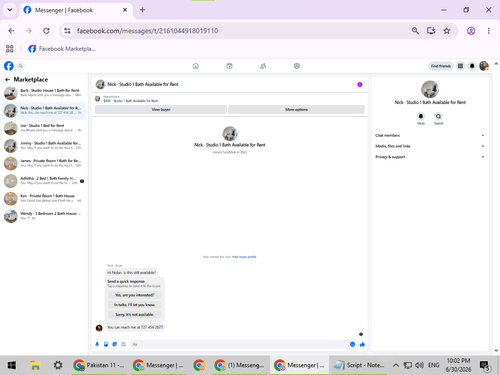The height and width of the screenshot is (375, 500).
Task: Open Jimmy Studio 1 Bath conversation
Action: pos(44,145)
